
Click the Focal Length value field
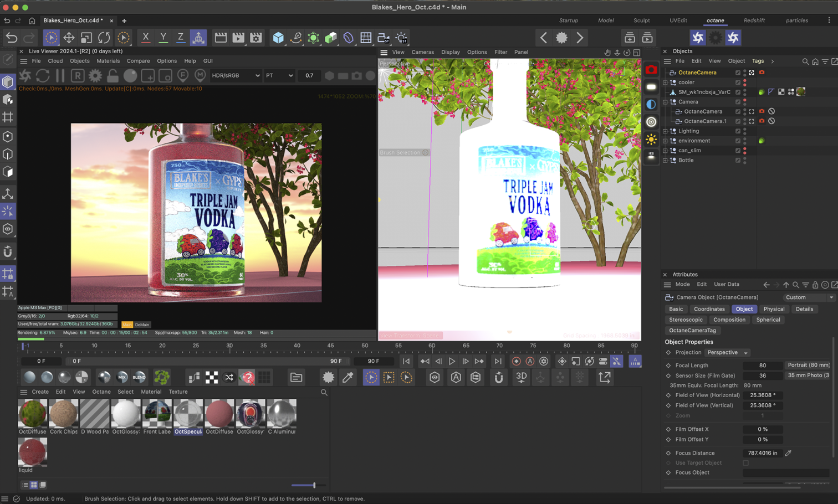763,366
